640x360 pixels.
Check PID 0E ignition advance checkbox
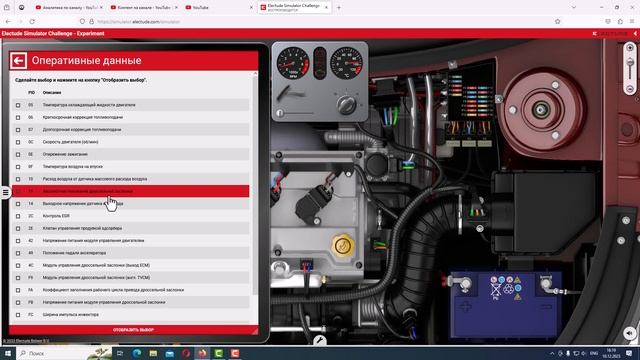tap(18, 155)
